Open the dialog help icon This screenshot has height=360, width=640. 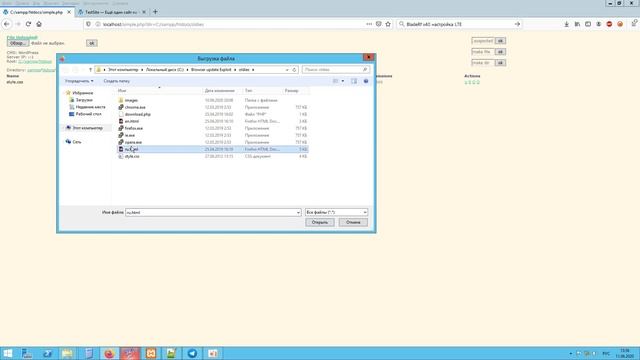pos(366,81)
